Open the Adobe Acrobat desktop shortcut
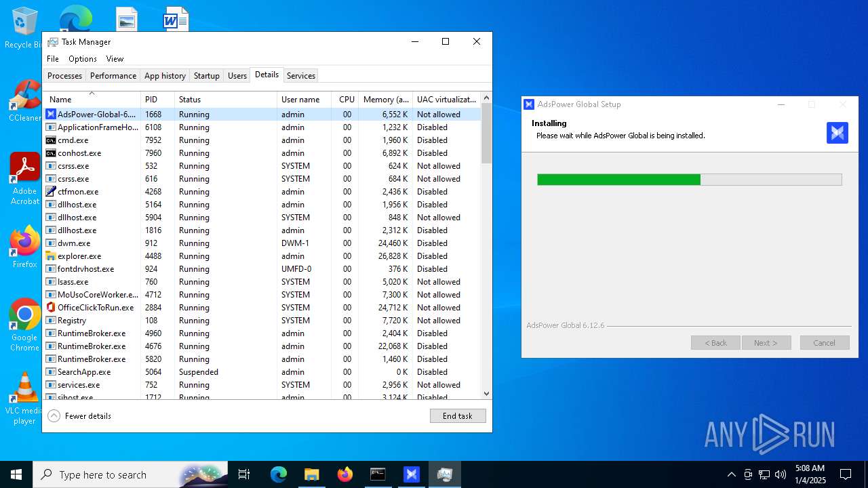The image size is (868, 488). pos(24,179)
